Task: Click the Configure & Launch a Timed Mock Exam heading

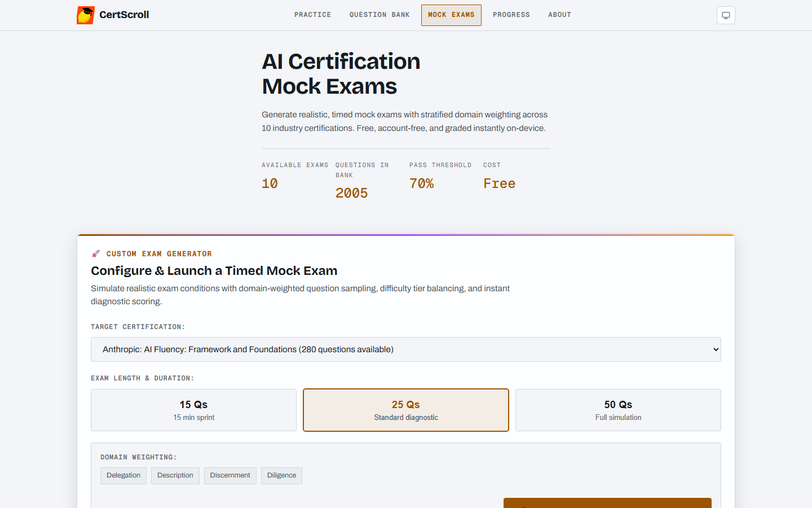Action: point(214,271)
